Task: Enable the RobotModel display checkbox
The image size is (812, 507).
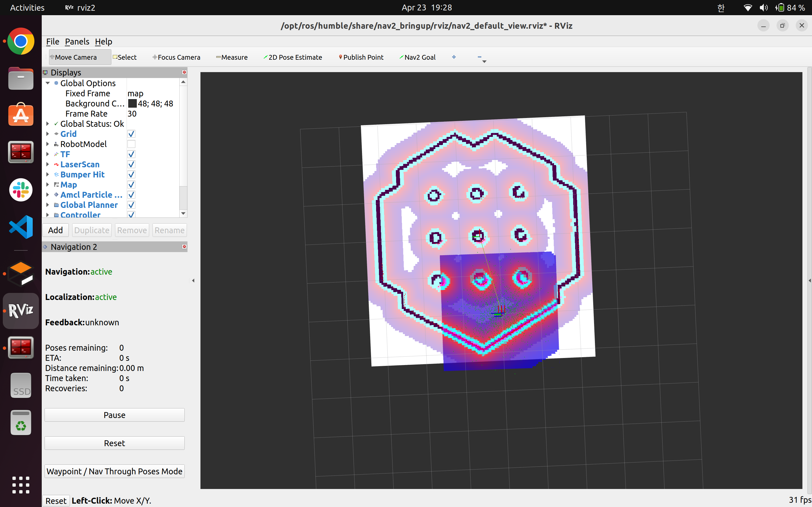Action: pos(131,144)
